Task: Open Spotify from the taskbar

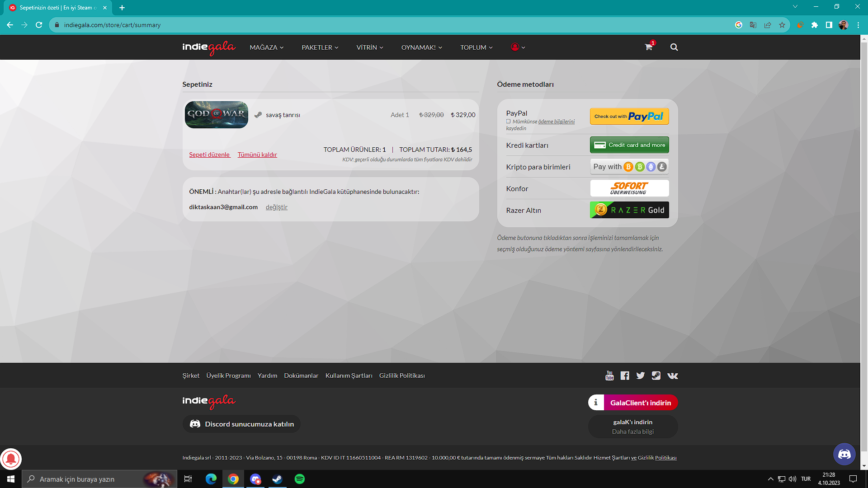Action: point(299,479)
